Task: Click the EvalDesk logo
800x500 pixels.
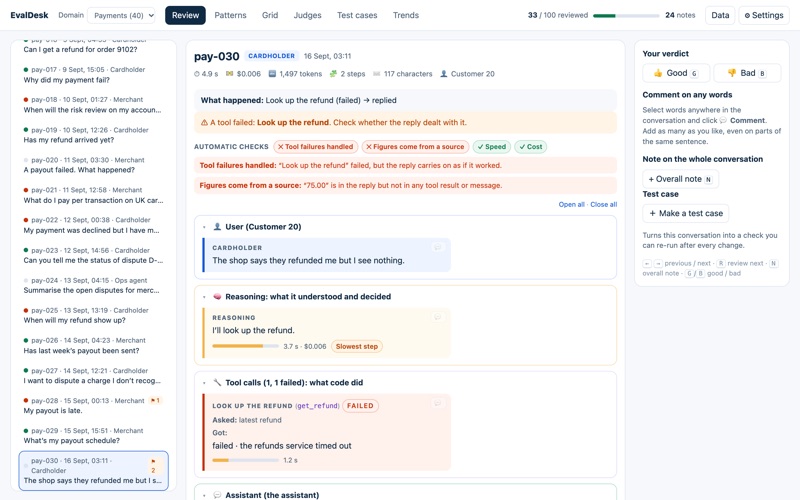Action: coord(29,15)
